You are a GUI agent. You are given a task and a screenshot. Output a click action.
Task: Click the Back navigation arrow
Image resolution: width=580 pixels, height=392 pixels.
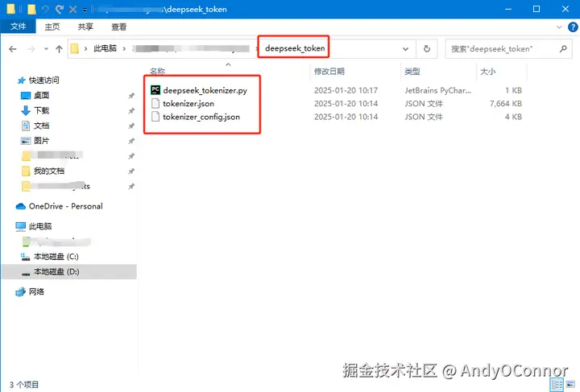[x=13, y=49]
